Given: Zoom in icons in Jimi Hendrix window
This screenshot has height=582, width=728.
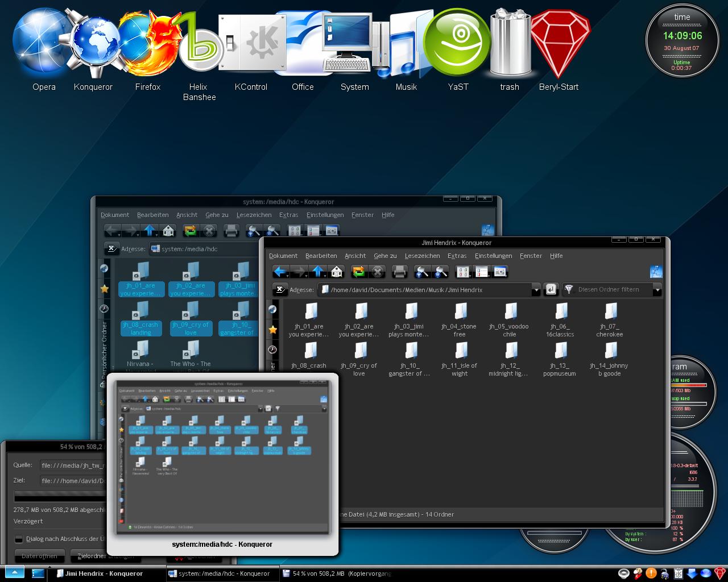Looking at the screenshot, I should tap(422, 272).
